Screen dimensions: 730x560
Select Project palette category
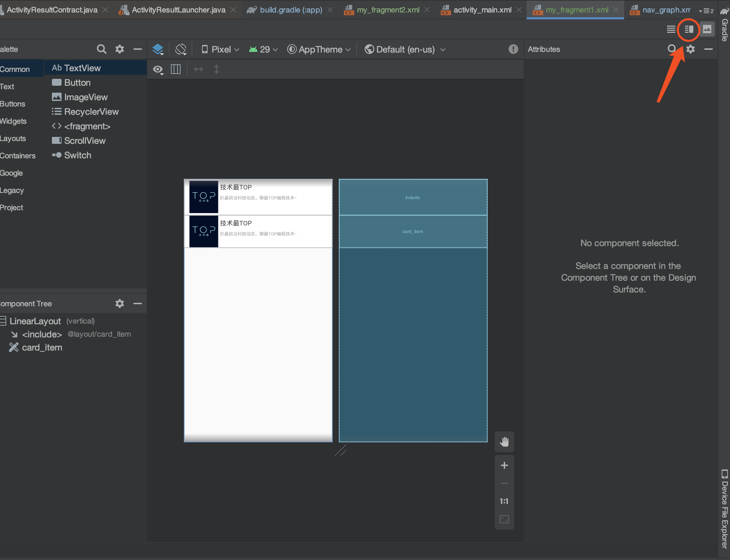21,207
